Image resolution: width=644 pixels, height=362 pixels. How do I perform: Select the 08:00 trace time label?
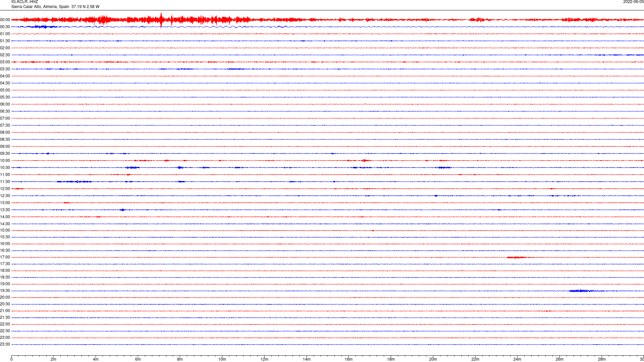(x=5, y=132)
